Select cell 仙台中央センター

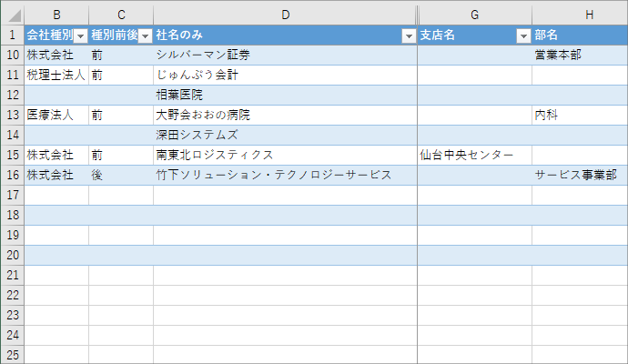point(474,156)
